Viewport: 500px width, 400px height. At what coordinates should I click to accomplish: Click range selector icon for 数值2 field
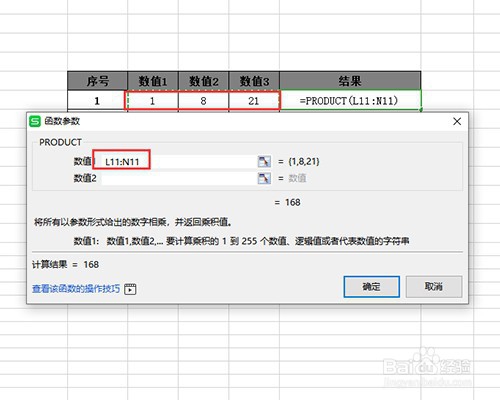(x=264, y=178)
